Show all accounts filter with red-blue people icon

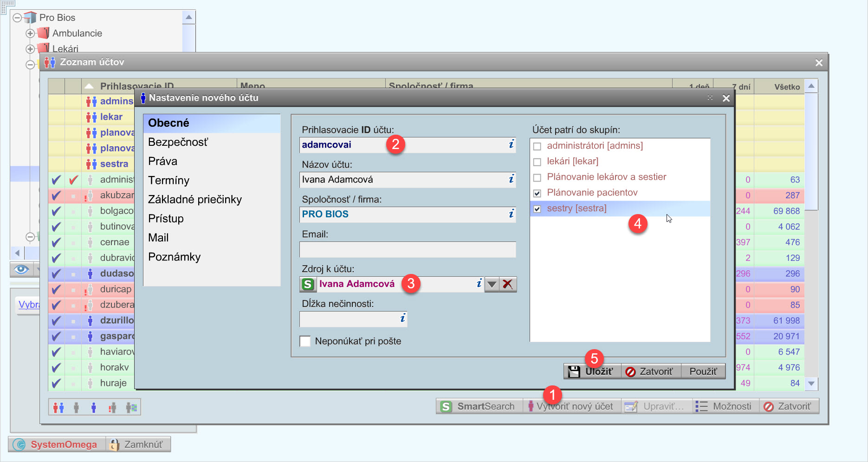58,408
